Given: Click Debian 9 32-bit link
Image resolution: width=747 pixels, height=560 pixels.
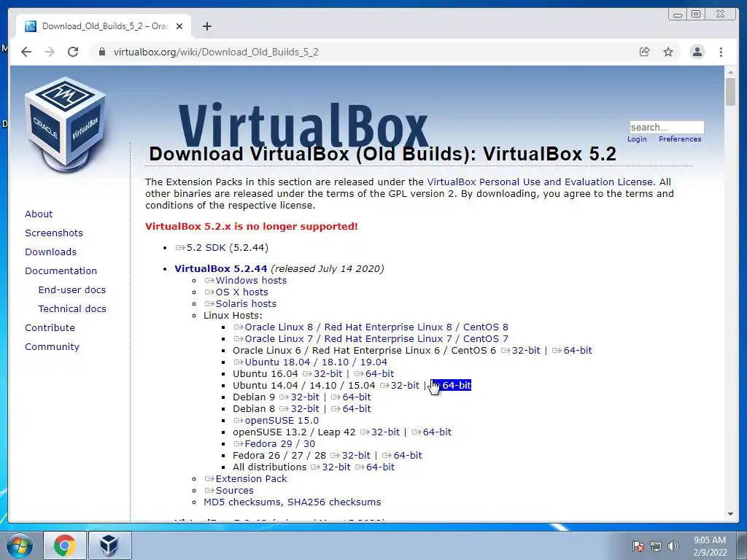Looking at the screenshot, I should coord(299,397).
